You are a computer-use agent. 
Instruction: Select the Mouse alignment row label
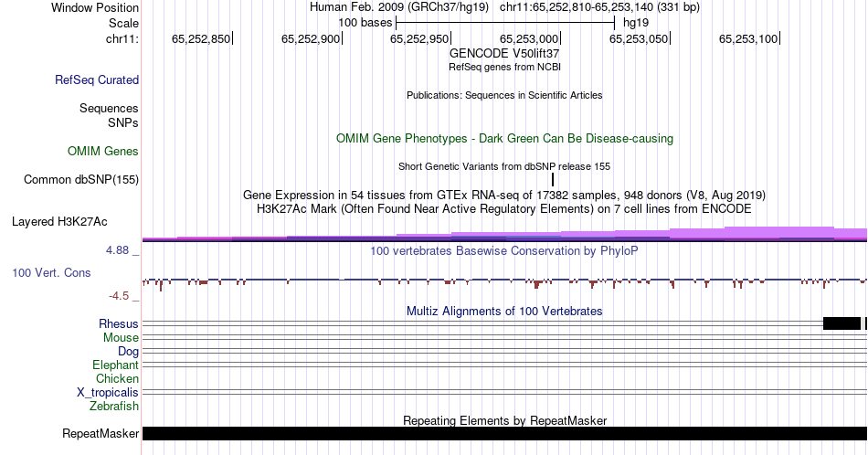point(121,338)
